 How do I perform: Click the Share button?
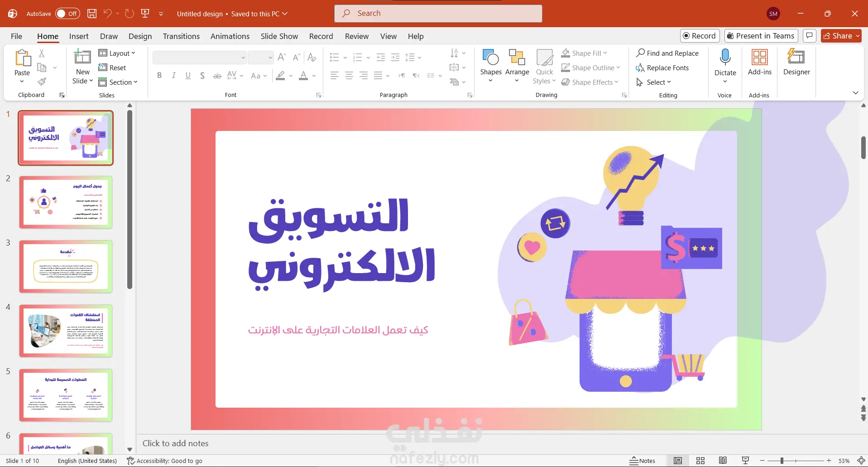point(841,36)
